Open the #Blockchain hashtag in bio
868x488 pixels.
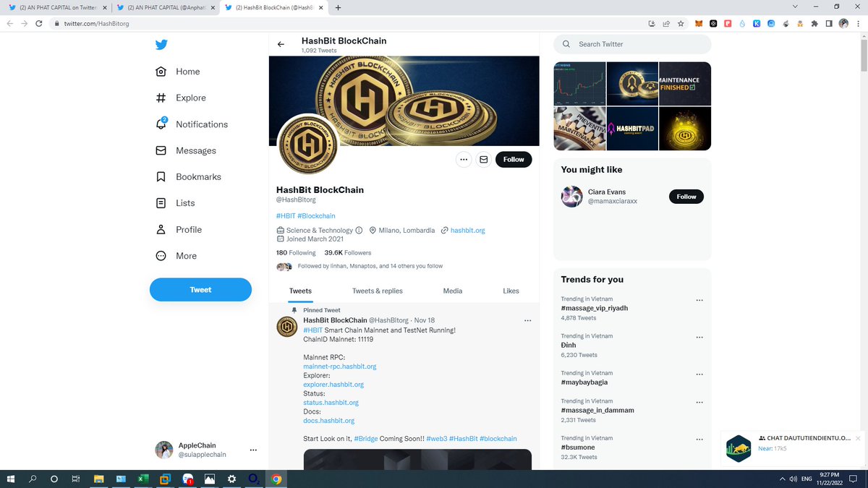[x=316, y=215]
